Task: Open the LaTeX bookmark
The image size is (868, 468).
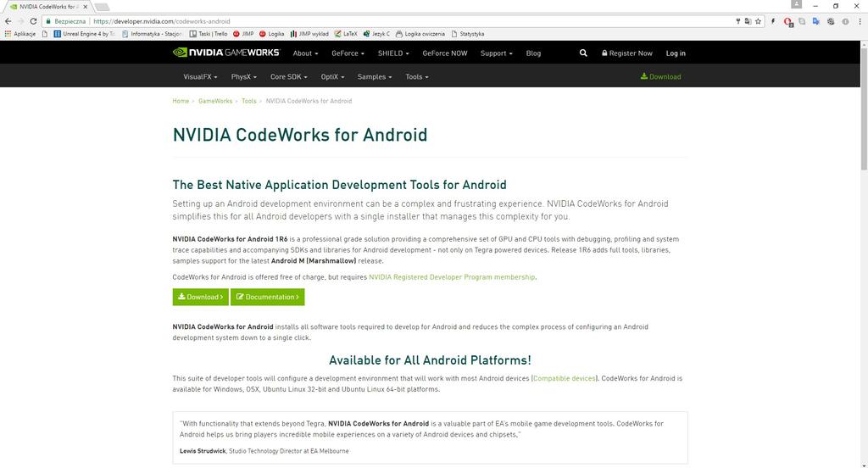Action: point(346,34)
